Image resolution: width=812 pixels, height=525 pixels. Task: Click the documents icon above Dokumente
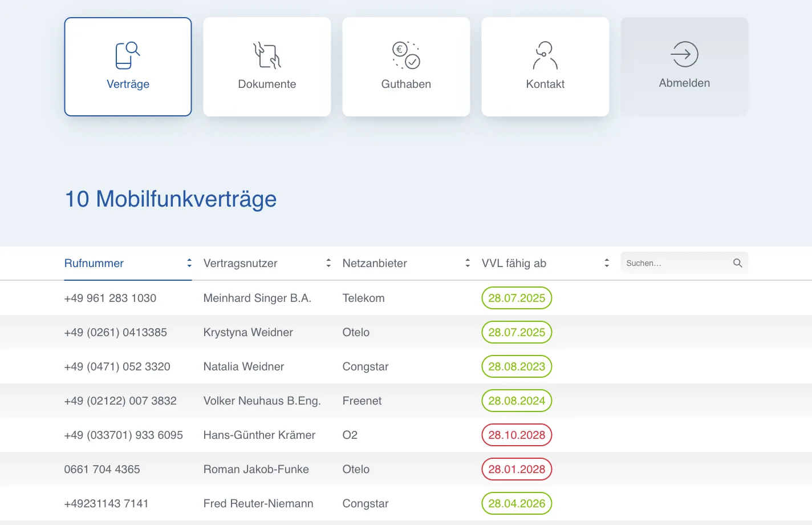pos(267,55)
